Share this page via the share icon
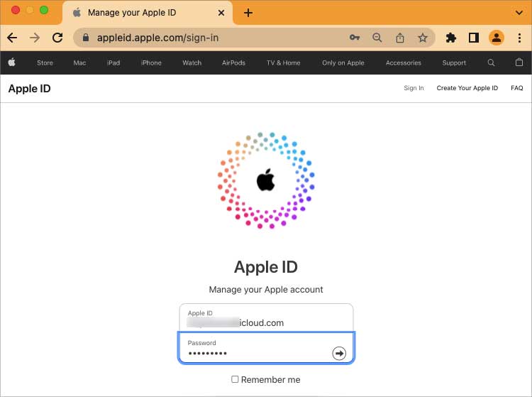Viewport: 532px width, 397px height. point(400,38)
